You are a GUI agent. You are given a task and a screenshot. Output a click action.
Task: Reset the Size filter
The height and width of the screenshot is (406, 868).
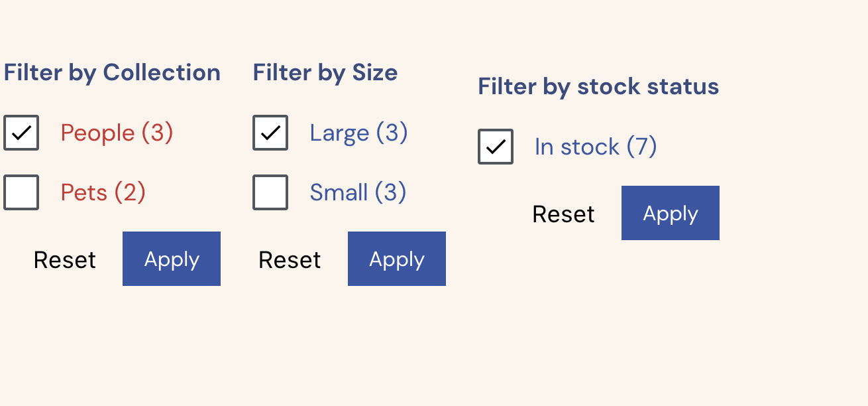[289, 259]
